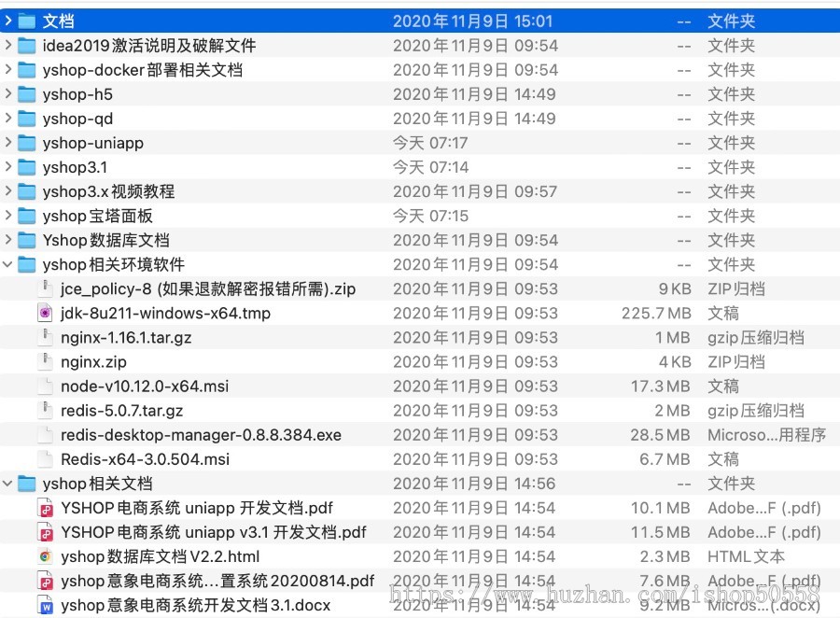Expand the Yshop数据库文档 folder chevron
The width and height of the screenshot is (840, 618).
click(8, 240)
